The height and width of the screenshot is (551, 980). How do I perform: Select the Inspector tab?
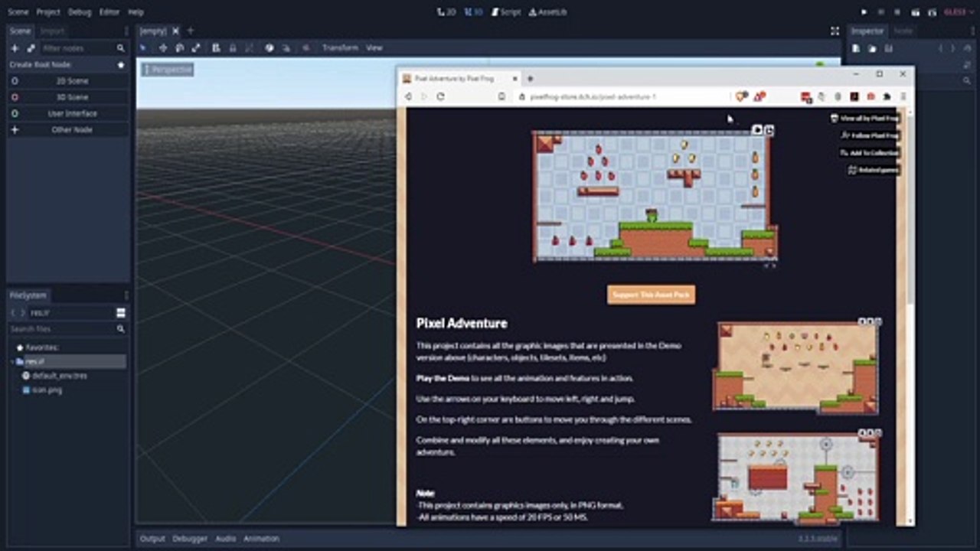pos(867,31)
